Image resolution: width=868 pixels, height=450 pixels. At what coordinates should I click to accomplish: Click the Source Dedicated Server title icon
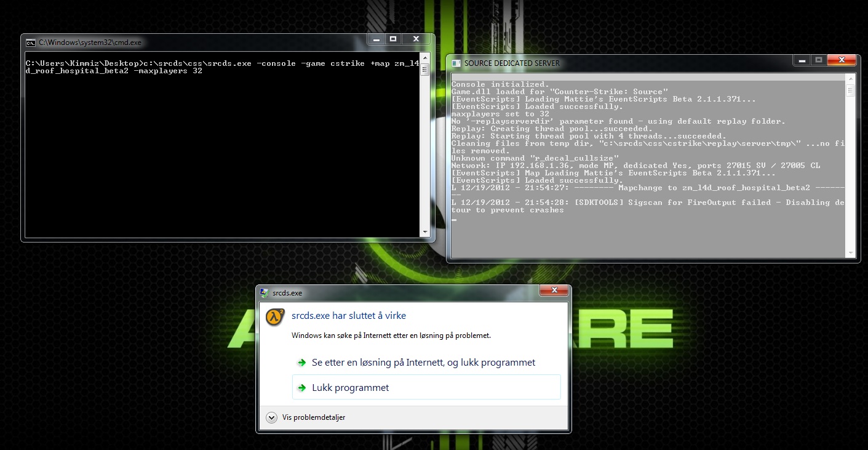(456, 63)
